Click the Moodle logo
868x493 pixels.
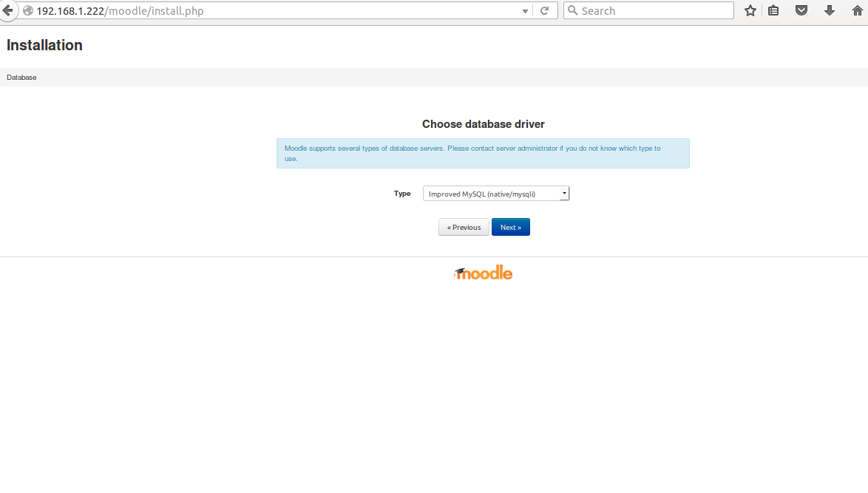(x=484, y=273)
